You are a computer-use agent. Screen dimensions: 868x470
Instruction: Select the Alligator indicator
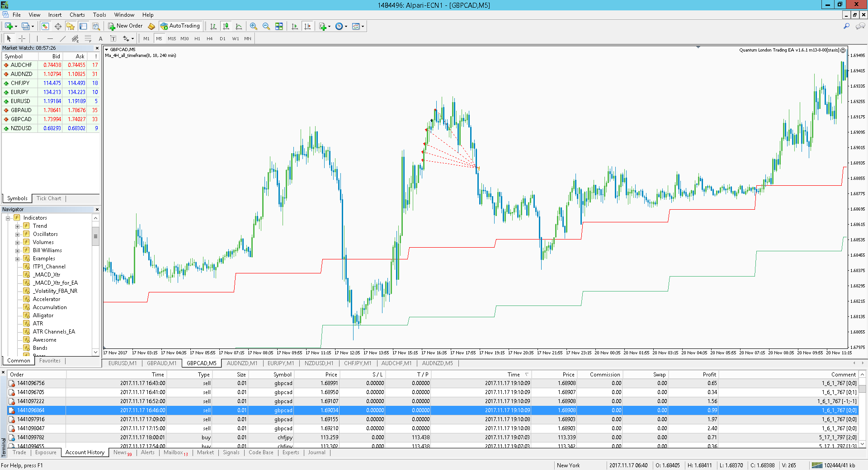(x=43, y=315)
